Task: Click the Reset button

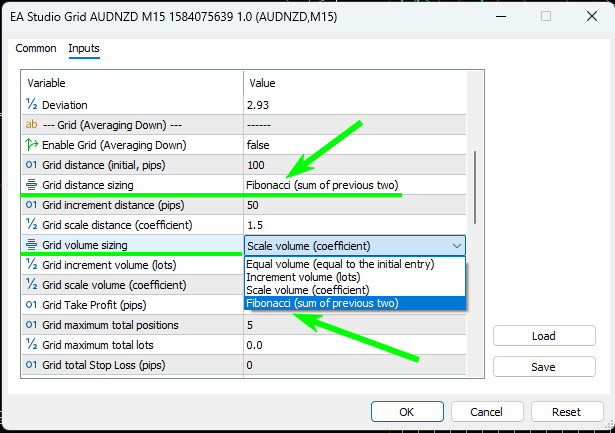Action: pyautogui.click(x=566, y=412)
